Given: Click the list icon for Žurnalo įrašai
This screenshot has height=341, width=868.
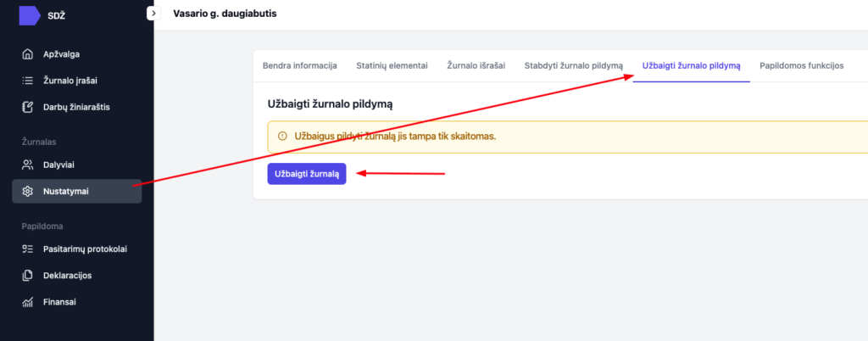Looking at the screenshot, I should 27,81.
